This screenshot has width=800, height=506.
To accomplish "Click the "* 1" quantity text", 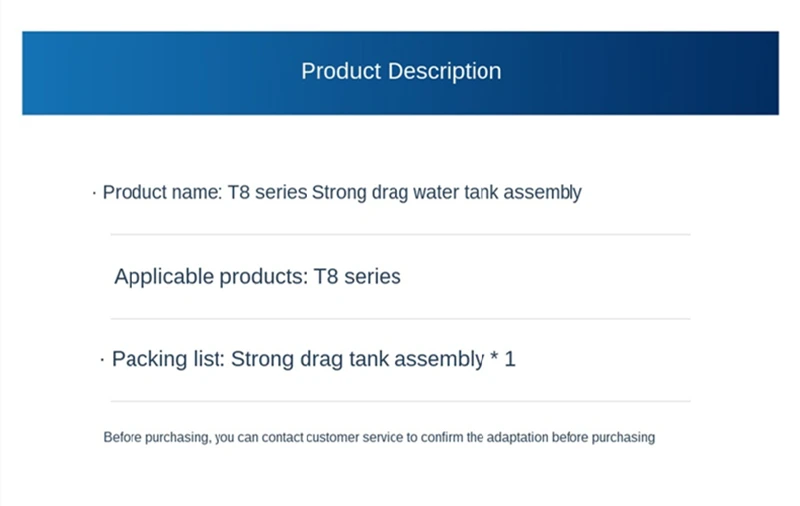I will tap(503, 359).
